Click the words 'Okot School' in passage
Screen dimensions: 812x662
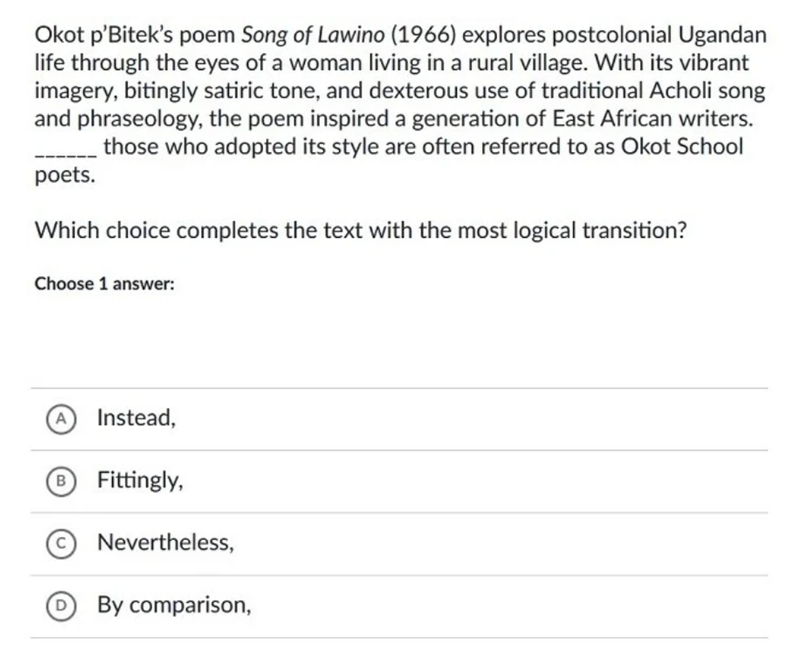[682, 147]
